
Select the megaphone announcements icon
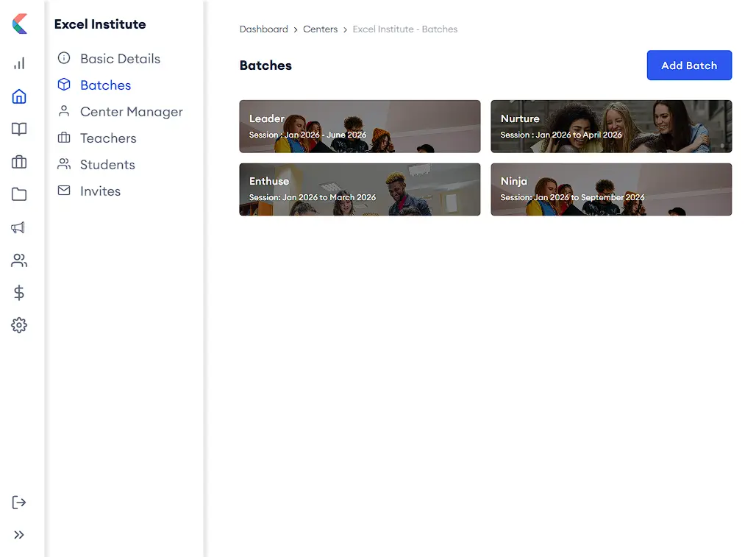pyautogui.click(x=19, y=227)
